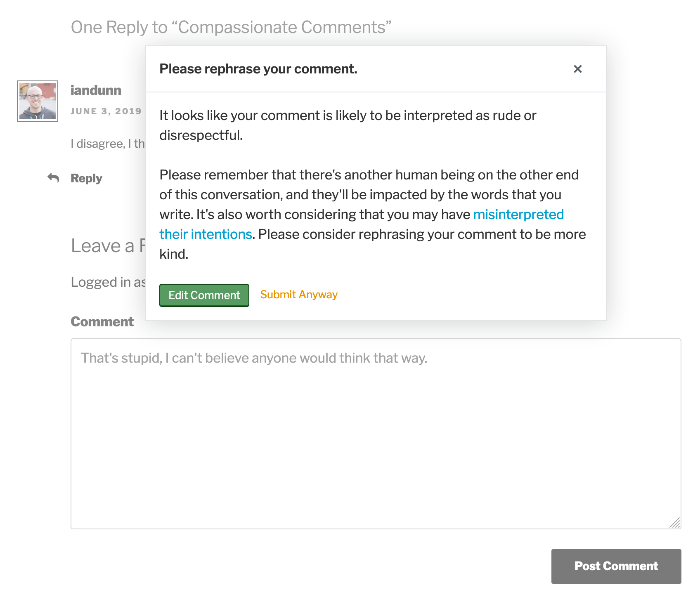This screenshot has height=604, width=700.
Task: Click the "One Reply to Compassionate Comments" heading
Action: [x=231, y=27]
